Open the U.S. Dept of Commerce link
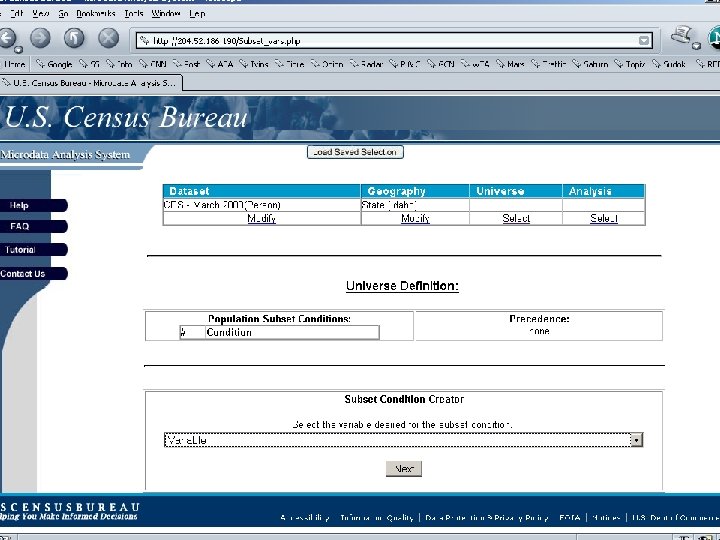The height and width of the screenshot is (540, 720). [675, 518]
